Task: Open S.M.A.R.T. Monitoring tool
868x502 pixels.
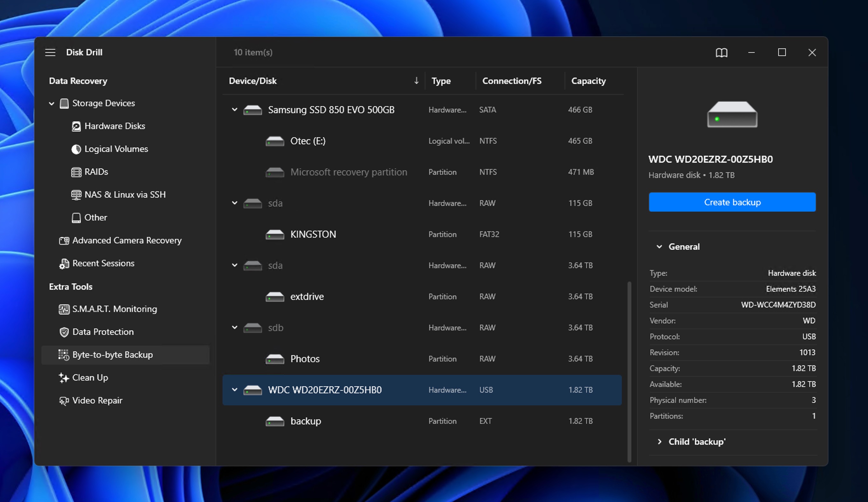Action: (114, 309)
